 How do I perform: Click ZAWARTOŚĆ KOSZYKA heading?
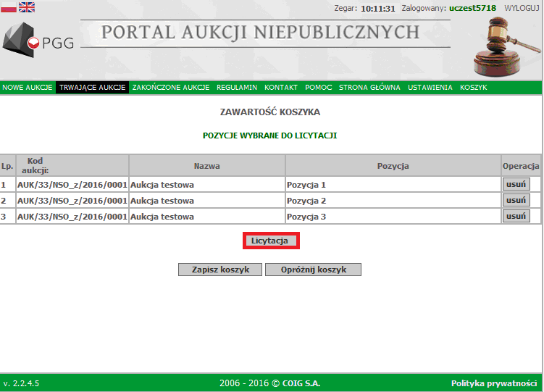pyautogui.click(x=270, y=112)
